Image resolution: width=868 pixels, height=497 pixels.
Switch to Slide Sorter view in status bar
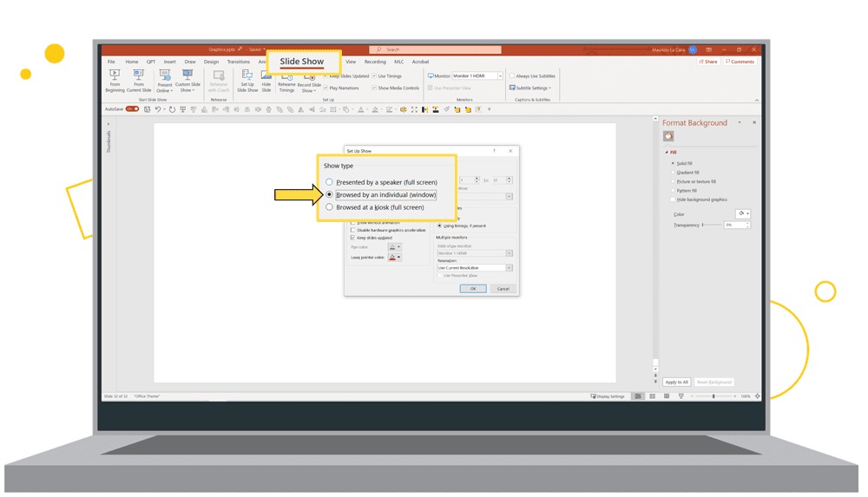coord(652,396)
